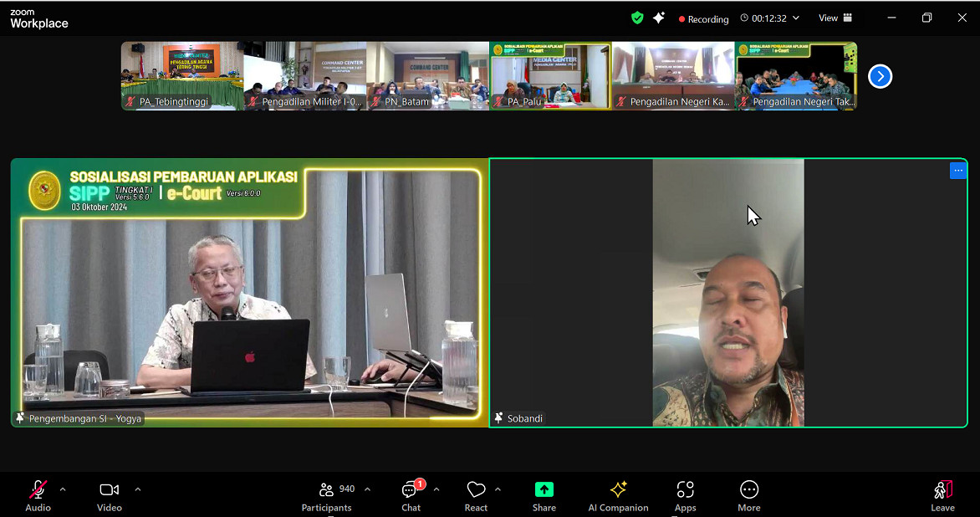Expand the arrow next to Participants
This screenshot has width=980, height=517.
367,489
